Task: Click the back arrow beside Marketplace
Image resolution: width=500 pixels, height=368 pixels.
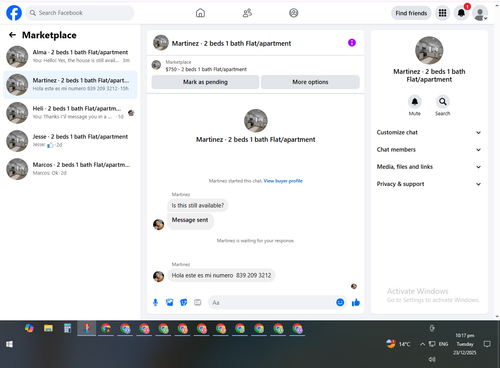Action: pos(12,35)
